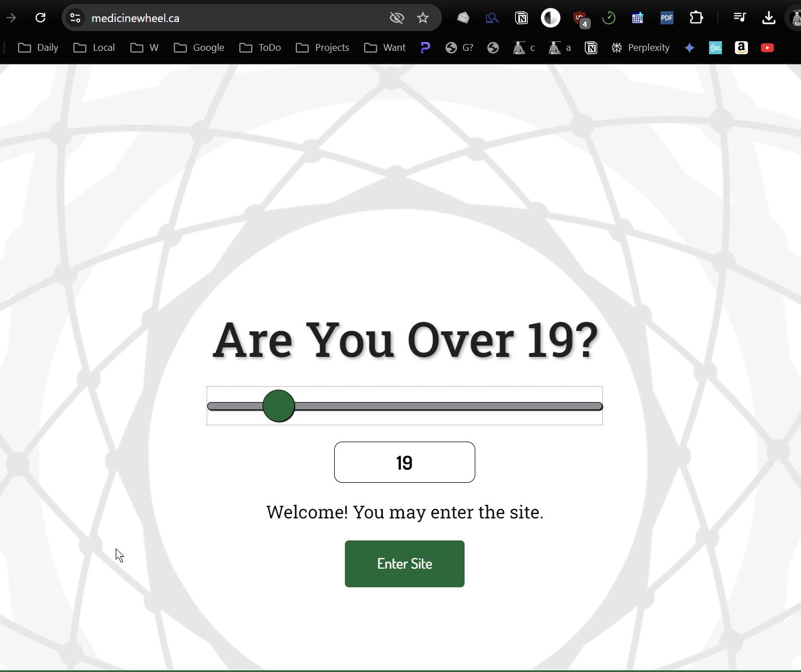This screenshot has height=672, width=801.
Task: Open the YouTube bookmark
Action: [767, 48]
